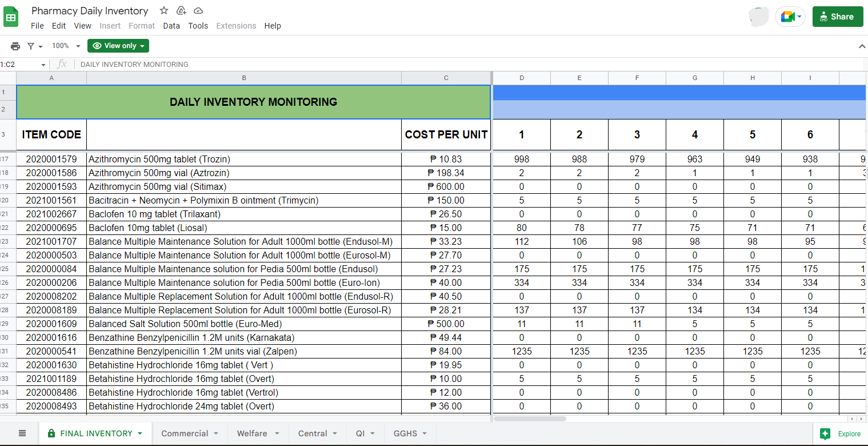Open the Commercial tab menu arrow
The width and height of the screenshot is (868, 446).
[216, 433]
